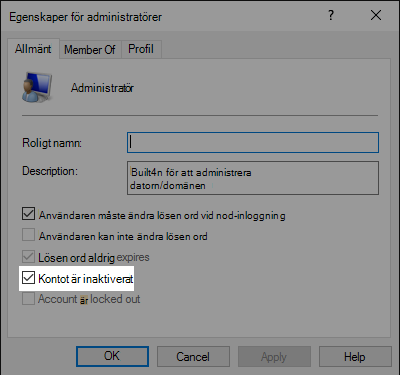
Task: Switch to the Profil tab
Action: click(141, 49)
